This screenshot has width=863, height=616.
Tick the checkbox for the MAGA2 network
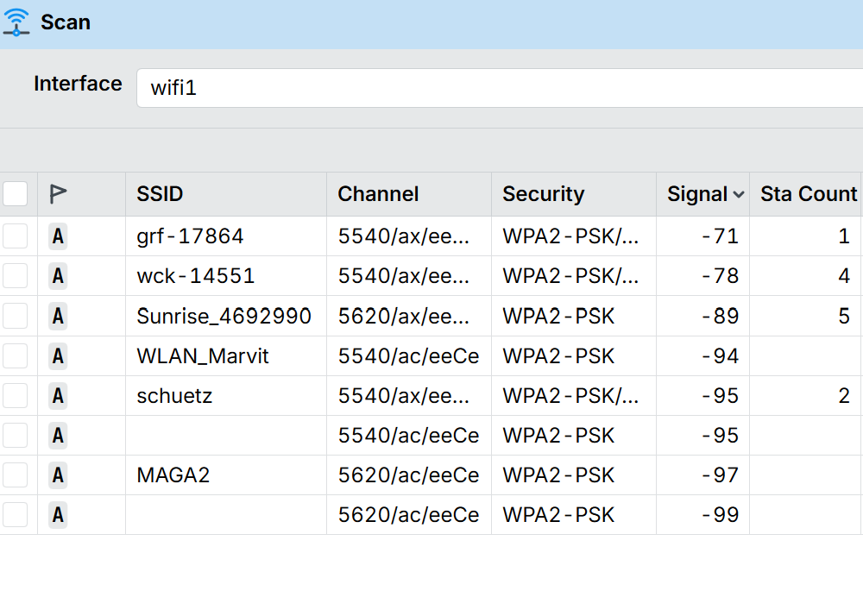coord(16,475)
